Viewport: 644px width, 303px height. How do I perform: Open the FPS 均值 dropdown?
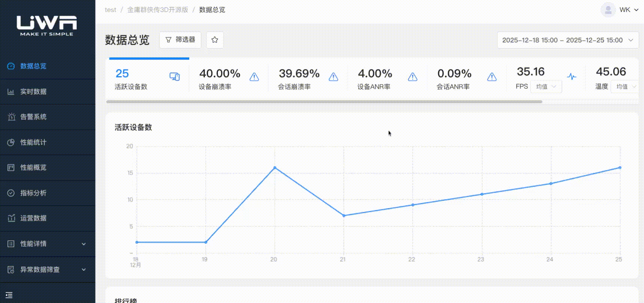[x=546, y=86]
